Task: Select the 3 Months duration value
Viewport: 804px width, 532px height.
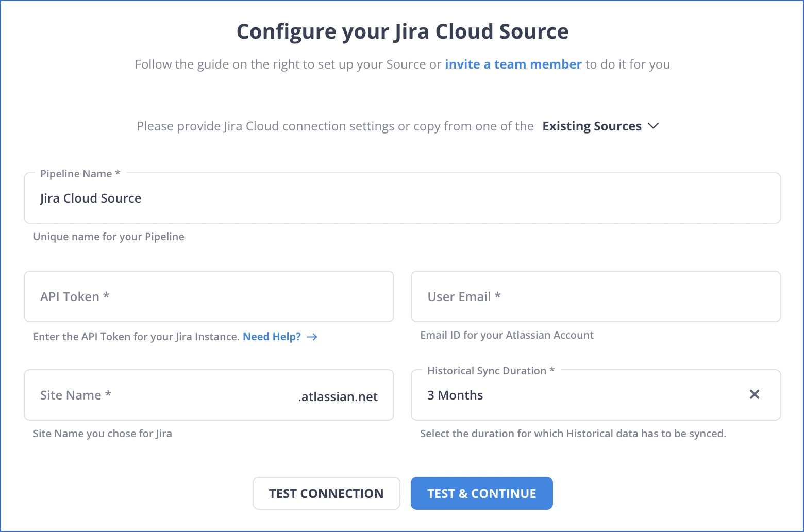Action: [455, 395]
